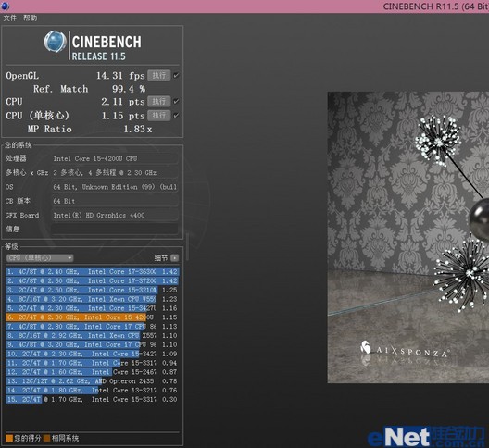The height and width of the screenshot is (448, 489).
Task: Toggle the CPU test checkbox
Action: point(176,101)
